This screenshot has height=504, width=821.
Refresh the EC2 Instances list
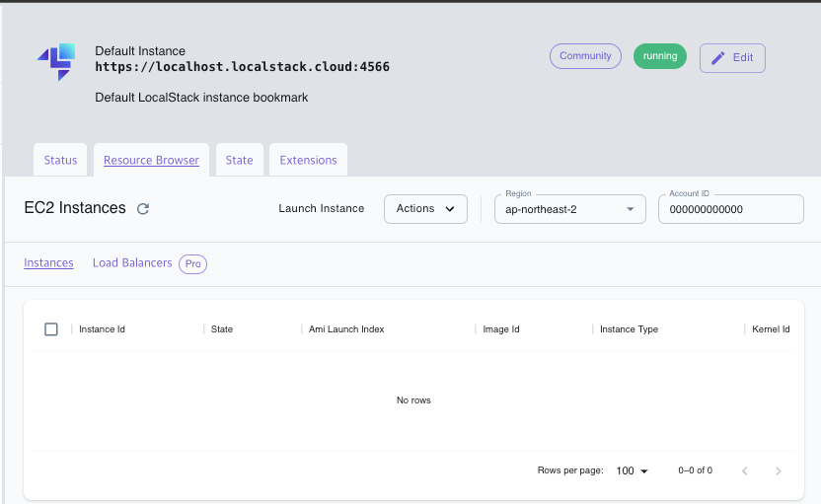143,209
